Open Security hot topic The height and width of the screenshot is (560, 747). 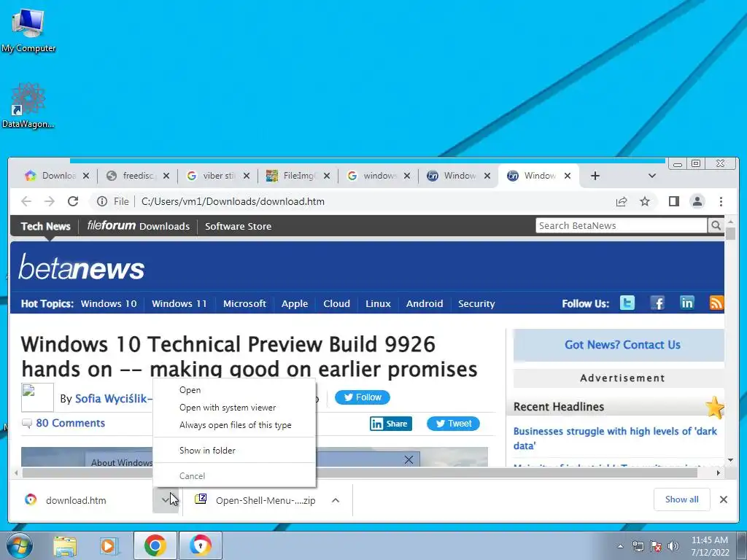(476, 303)
